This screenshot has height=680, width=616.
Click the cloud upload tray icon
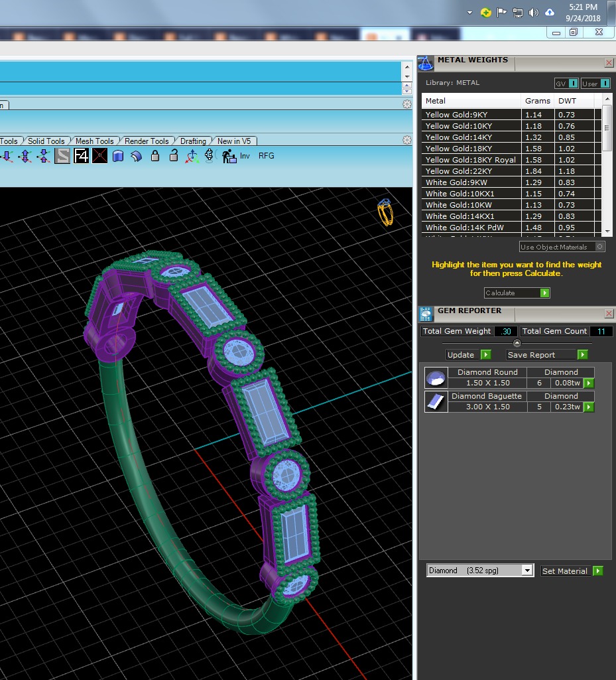(550, 13)
